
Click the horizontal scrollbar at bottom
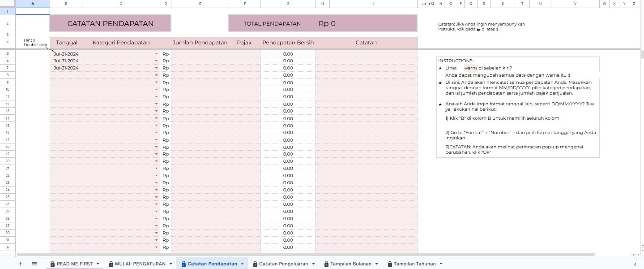(305, 254)
